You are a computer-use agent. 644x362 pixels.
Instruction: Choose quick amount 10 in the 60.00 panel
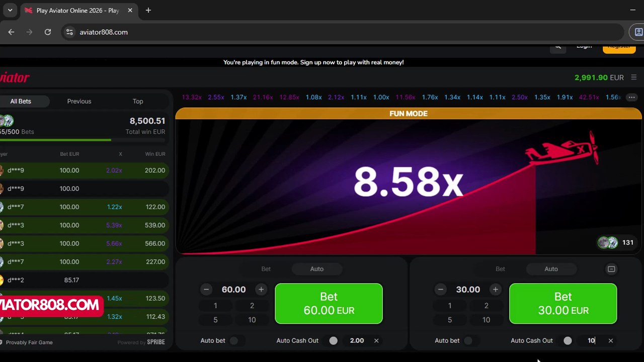coord(252,320)
